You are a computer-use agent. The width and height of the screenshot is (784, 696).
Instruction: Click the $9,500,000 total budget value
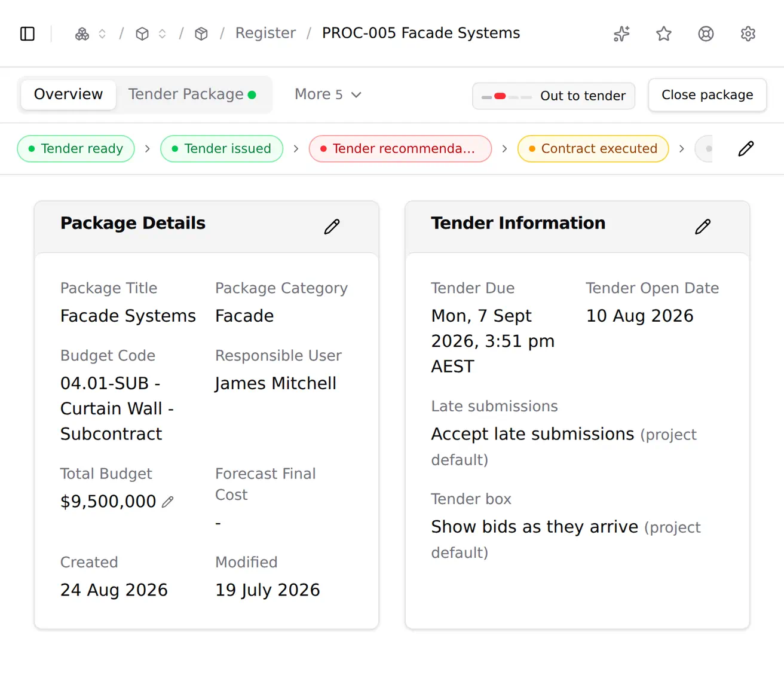[x=108, y=501]
